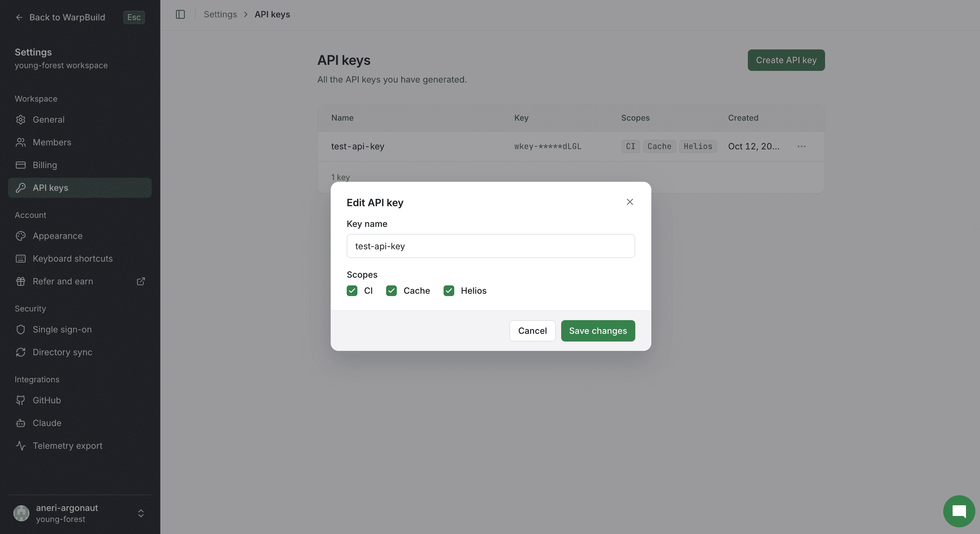Click Save changes button

tap(598, 331)
